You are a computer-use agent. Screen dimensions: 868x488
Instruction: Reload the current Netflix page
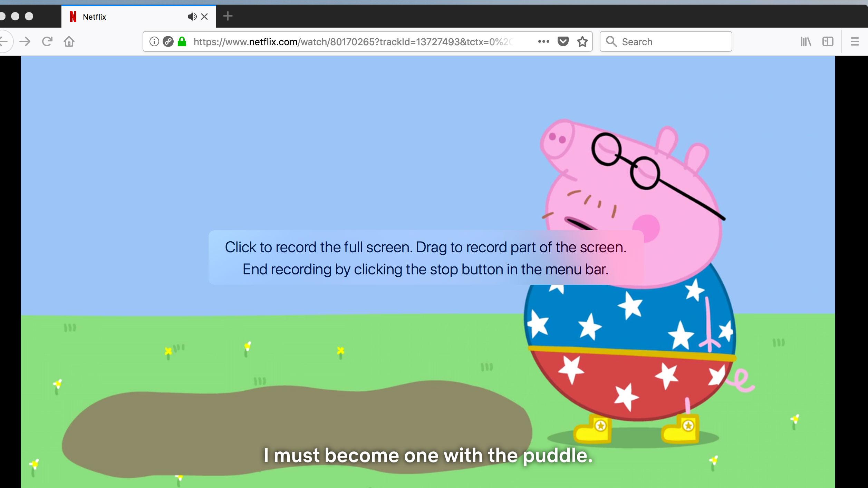point(47,41)
